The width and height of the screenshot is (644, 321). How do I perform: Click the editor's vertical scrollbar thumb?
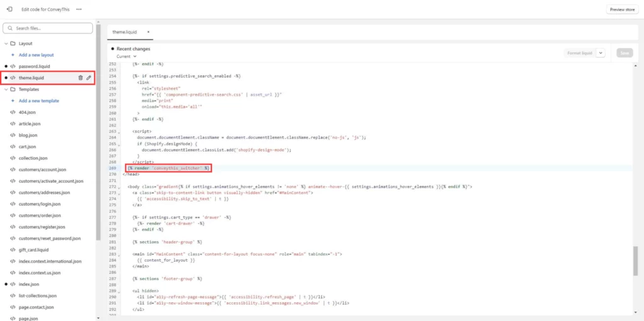(x=635, y=260)
